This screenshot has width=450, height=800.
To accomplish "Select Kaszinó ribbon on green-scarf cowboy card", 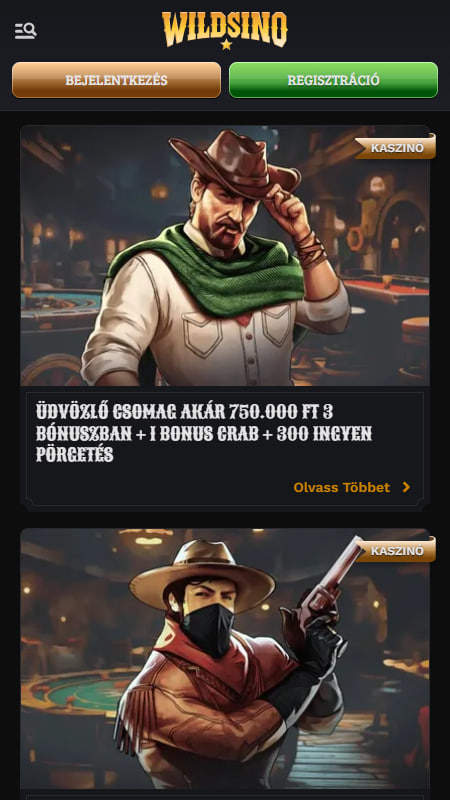I will click(x=396, y=147).
